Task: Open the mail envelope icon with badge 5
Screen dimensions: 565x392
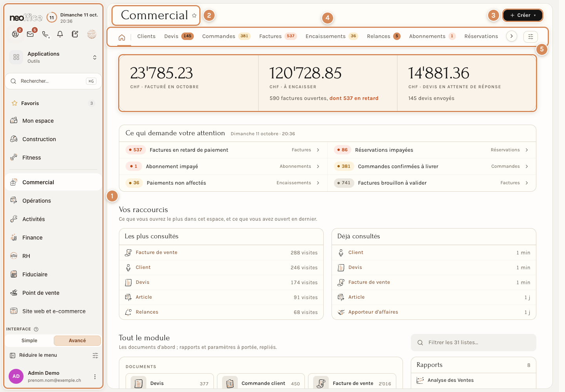Action: pyautogui.click(x=30, y=34)
